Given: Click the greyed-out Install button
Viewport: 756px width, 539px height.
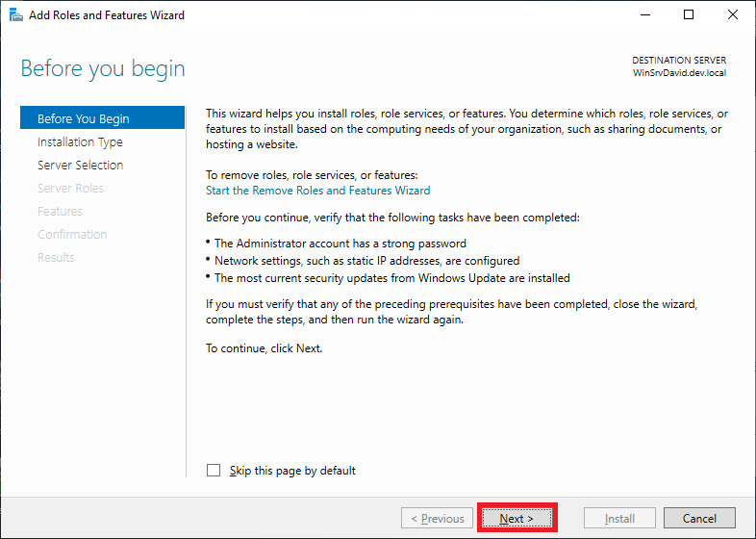Looking at the screenshot, I should tap(619, 518).
